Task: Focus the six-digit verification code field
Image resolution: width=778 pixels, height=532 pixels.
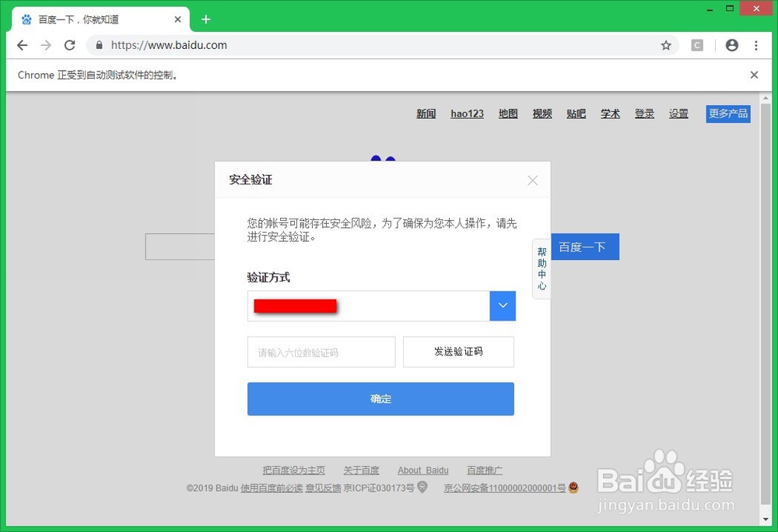Action: pos(321,352)
